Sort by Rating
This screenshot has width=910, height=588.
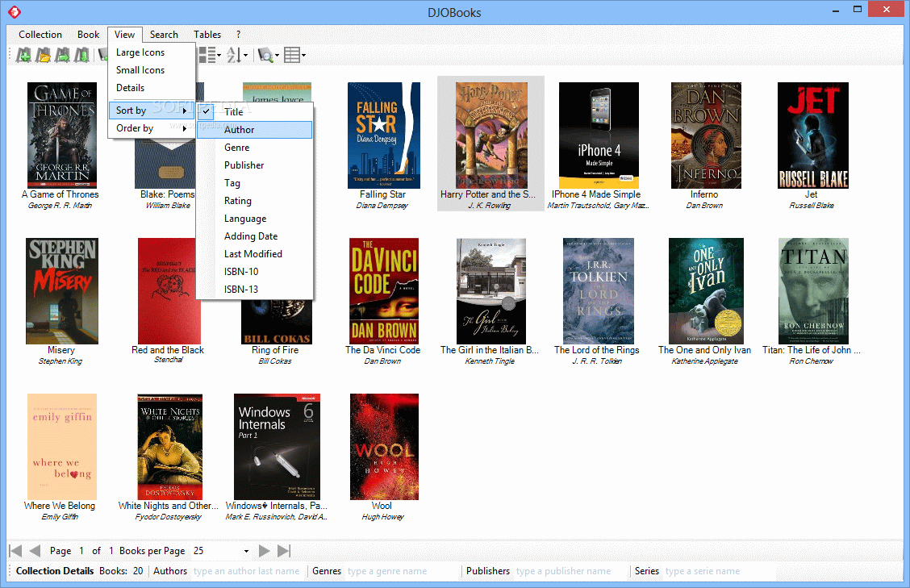[x=255, y=201]
